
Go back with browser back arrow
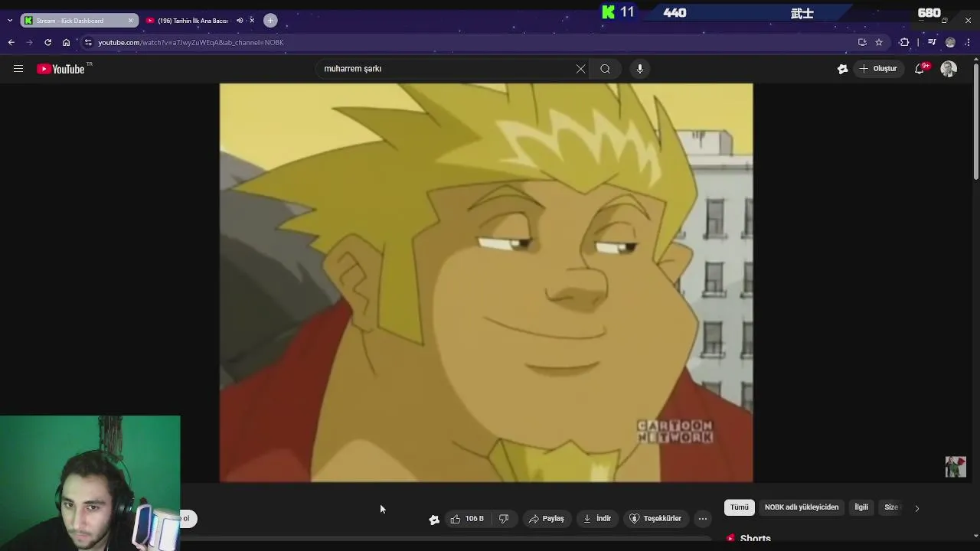11,42
